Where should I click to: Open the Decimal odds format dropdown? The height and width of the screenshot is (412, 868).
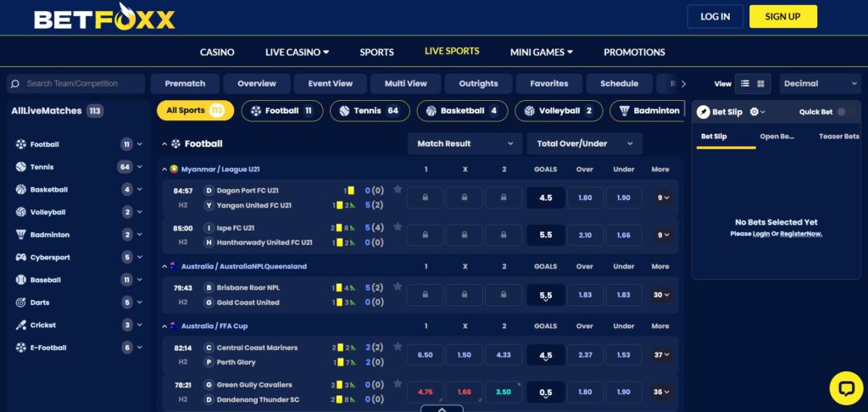(820, 84)
